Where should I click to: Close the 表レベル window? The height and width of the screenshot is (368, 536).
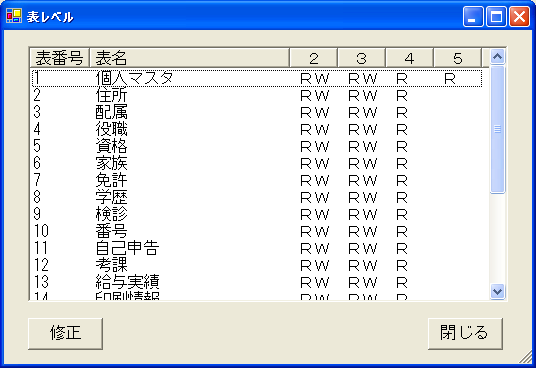tap(519, 16)
